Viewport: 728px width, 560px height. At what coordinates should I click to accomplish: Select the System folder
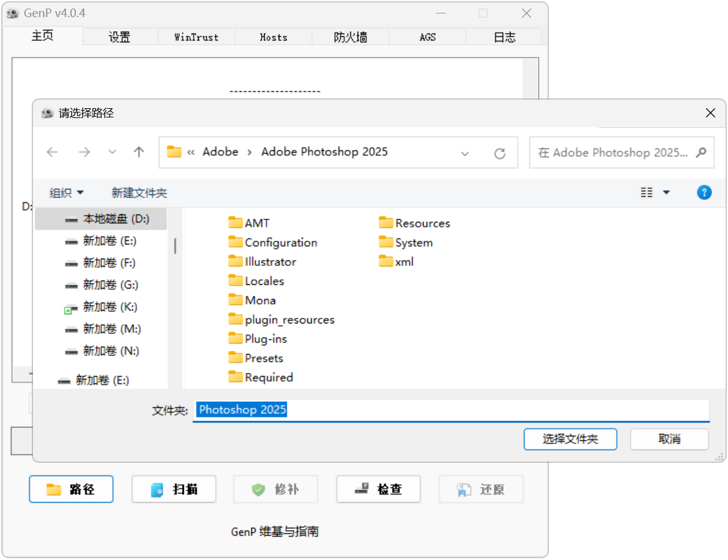(x=406, y=242)
